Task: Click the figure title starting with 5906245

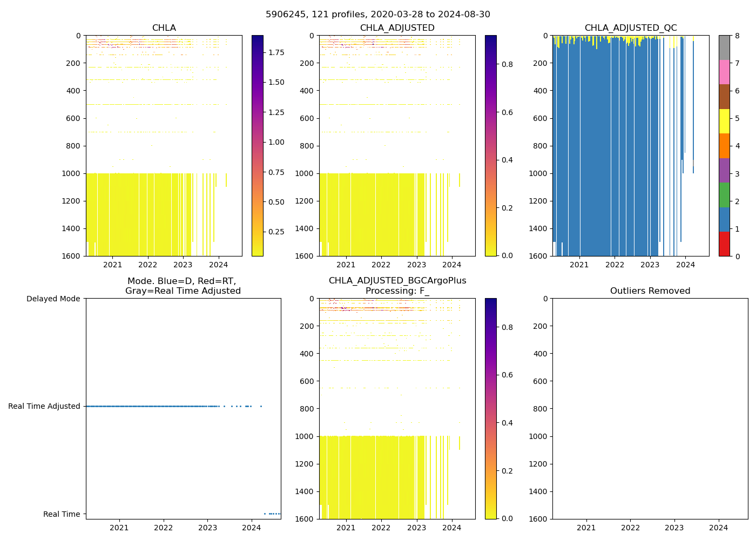Action: [378, 15]
